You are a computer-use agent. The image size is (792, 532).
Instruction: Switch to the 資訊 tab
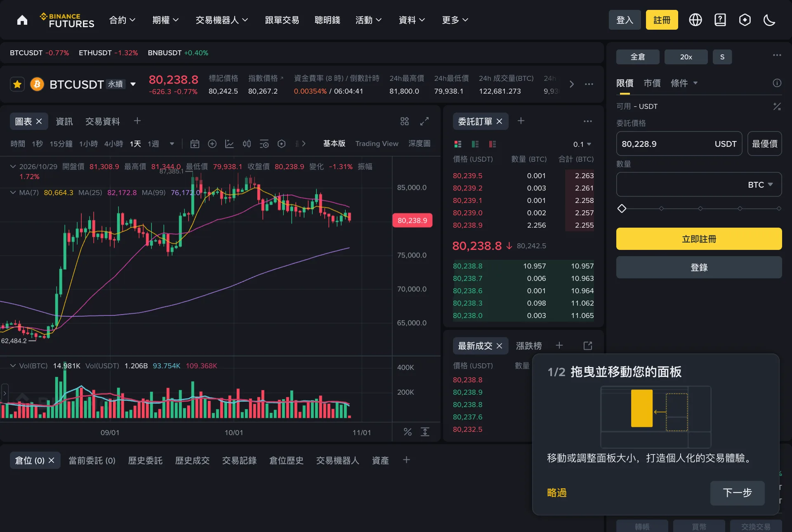(64, 121)
